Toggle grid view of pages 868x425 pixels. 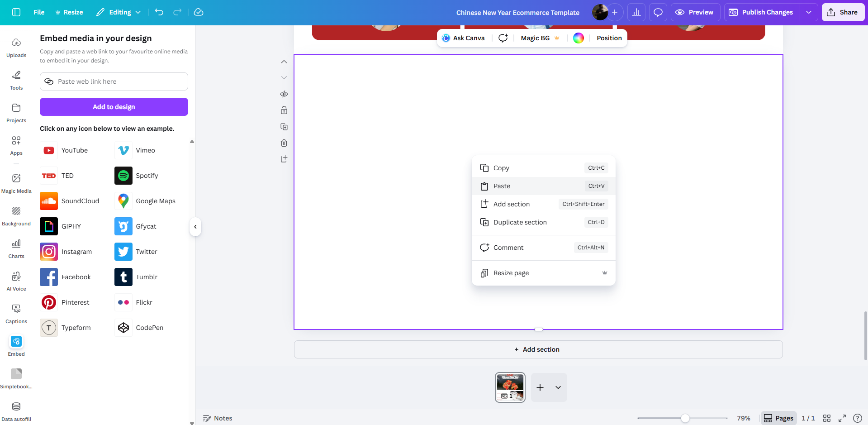827,418
